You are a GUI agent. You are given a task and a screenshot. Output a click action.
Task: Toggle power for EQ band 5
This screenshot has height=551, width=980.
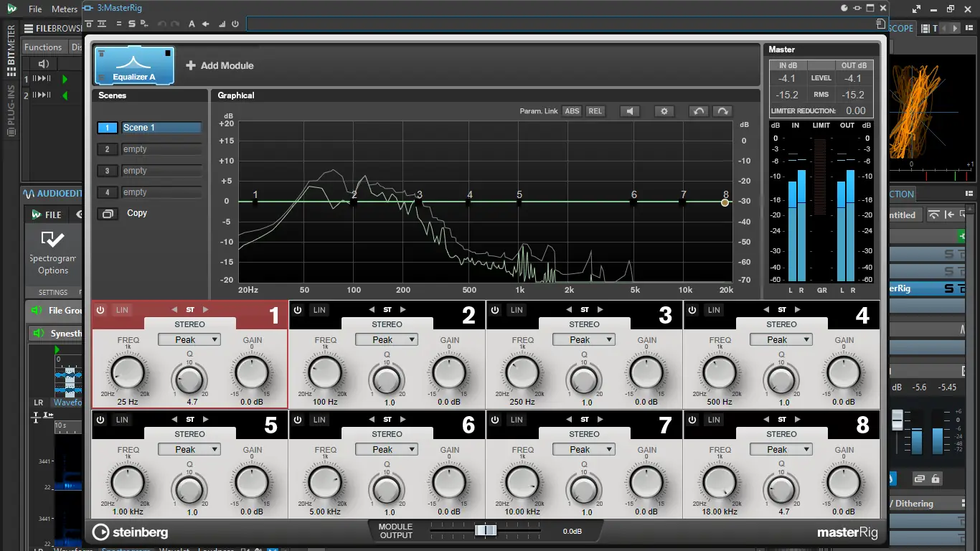[100, 420]
